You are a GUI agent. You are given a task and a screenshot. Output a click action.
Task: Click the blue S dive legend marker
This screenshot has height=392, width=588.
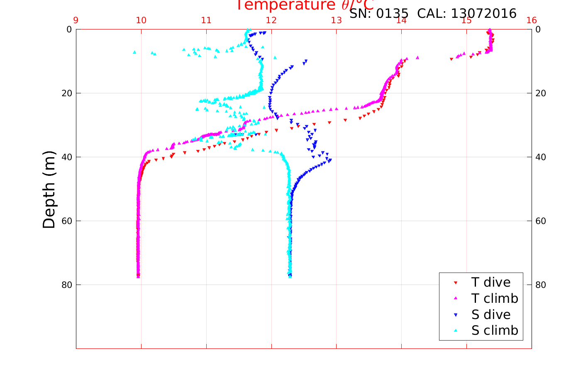tap(455, 315)
